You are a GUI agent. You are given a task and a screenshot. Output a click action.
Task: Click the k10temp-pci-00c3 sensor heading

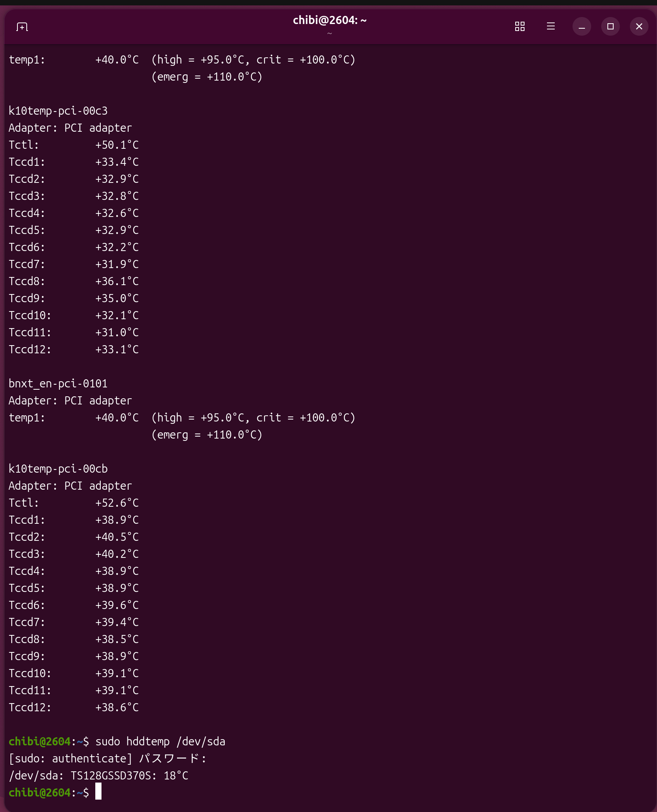58,111
